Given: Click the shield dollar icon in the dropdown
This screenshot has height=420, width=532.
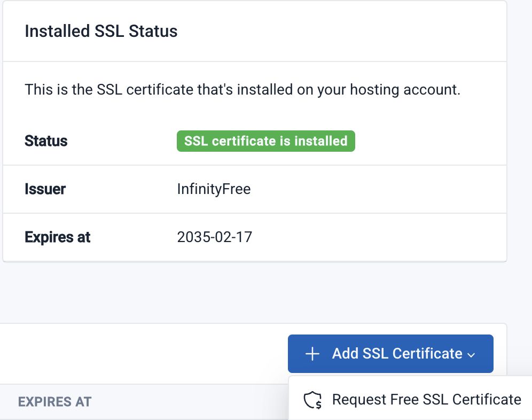Looking at the screenshot, I should pos(312,400).
